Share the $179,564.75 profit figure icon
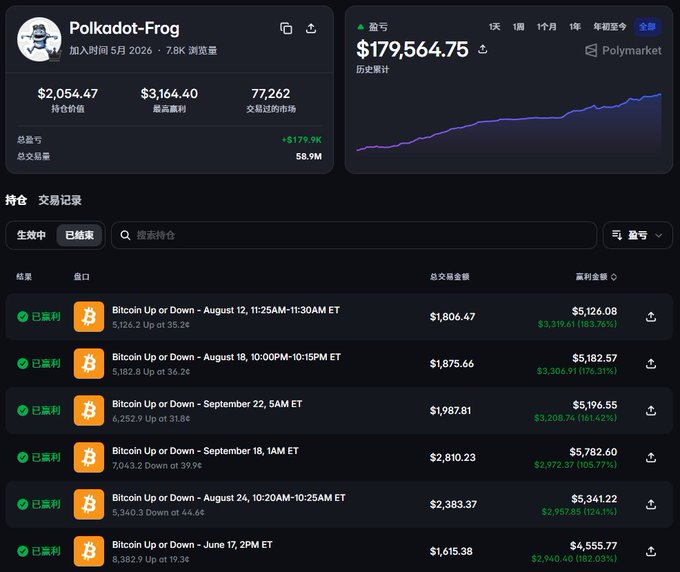The width and height of the screenshot is (680, 572). 483,49
